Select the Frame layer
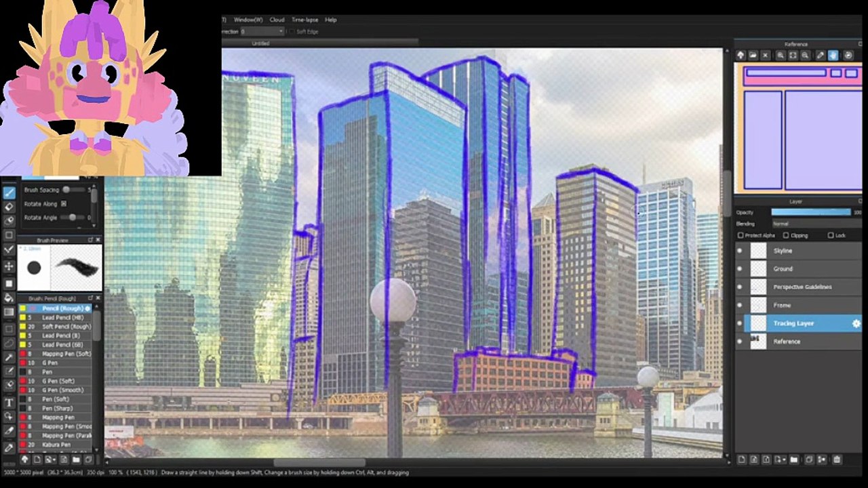This screenshot has width=868, height=488. tap(798, 306)
